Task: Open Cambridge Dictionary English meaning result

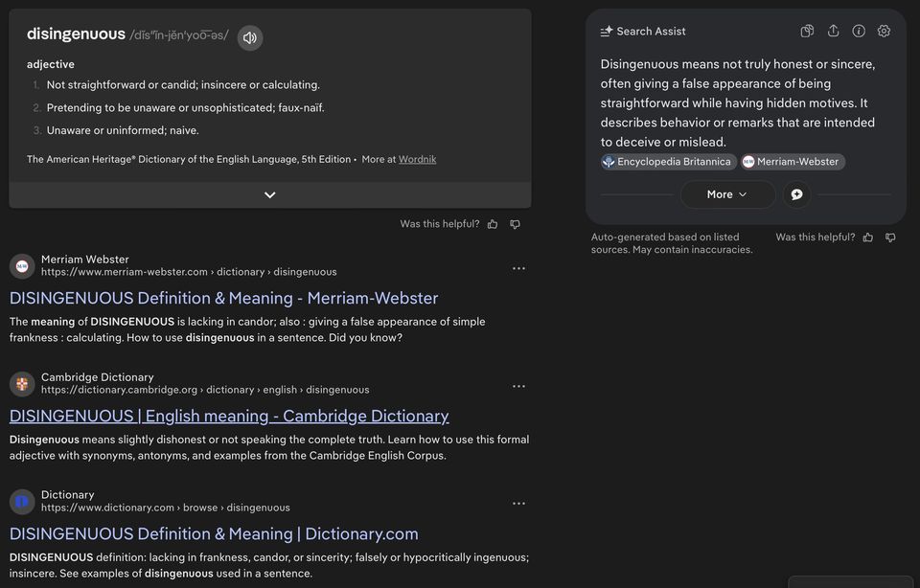Action: 229,417
